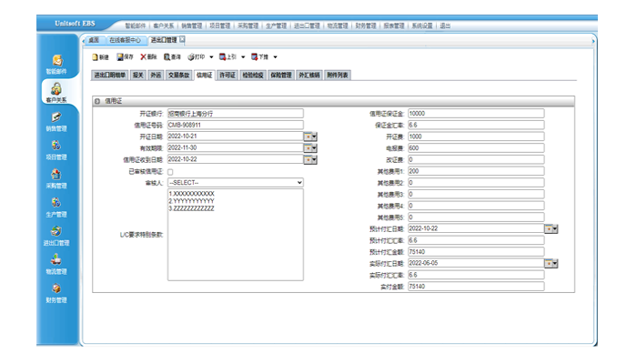Screen dimensions: 637x364
Task: Collapse the 信用证 section panel
Action: click(x=98, y=101)
